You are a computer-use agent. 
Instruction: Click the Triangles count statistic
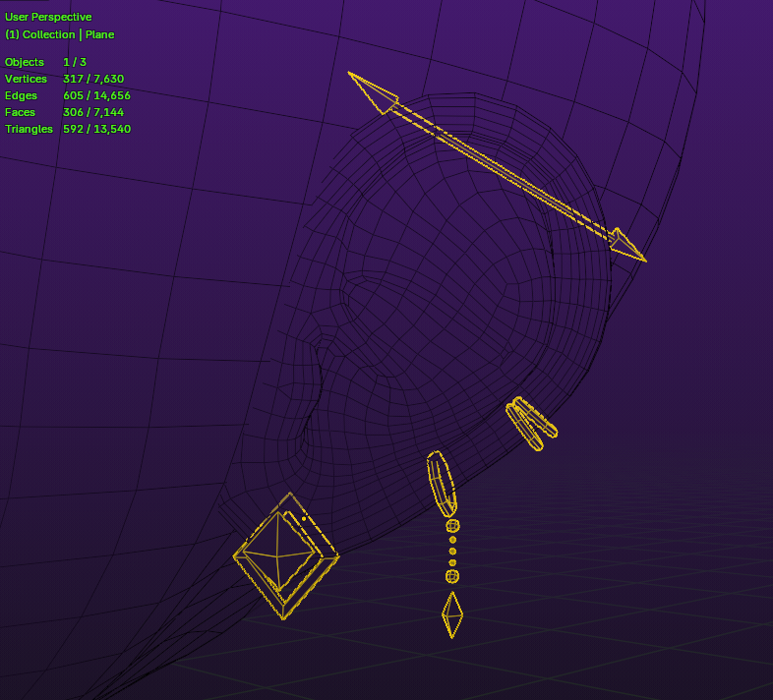(67, 129)
